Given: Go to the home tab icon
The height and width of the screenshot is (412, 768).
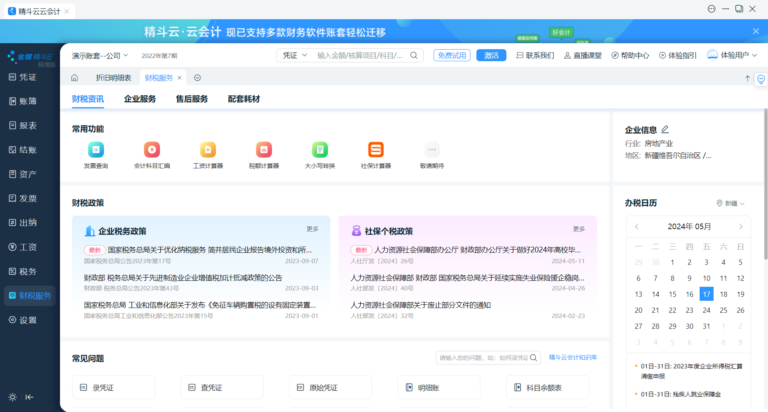Looking at the screenshot, I should coord(74,77).
